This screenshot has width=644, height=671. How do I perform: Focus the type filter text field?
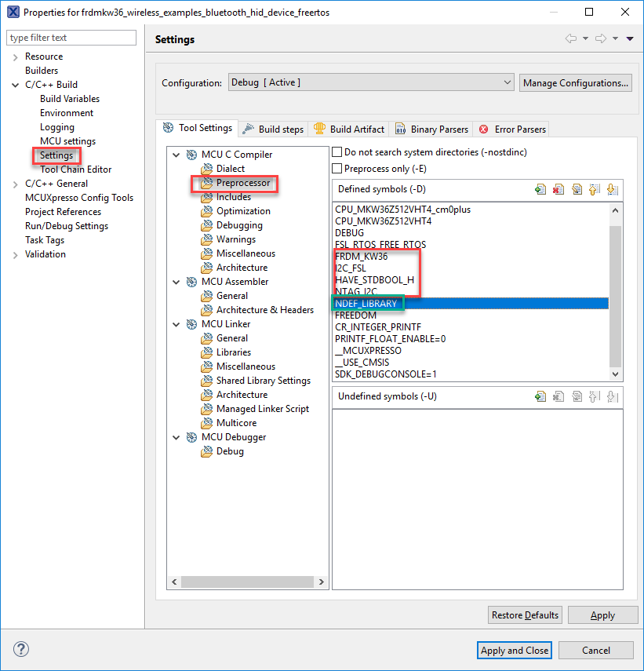[71, 38]
